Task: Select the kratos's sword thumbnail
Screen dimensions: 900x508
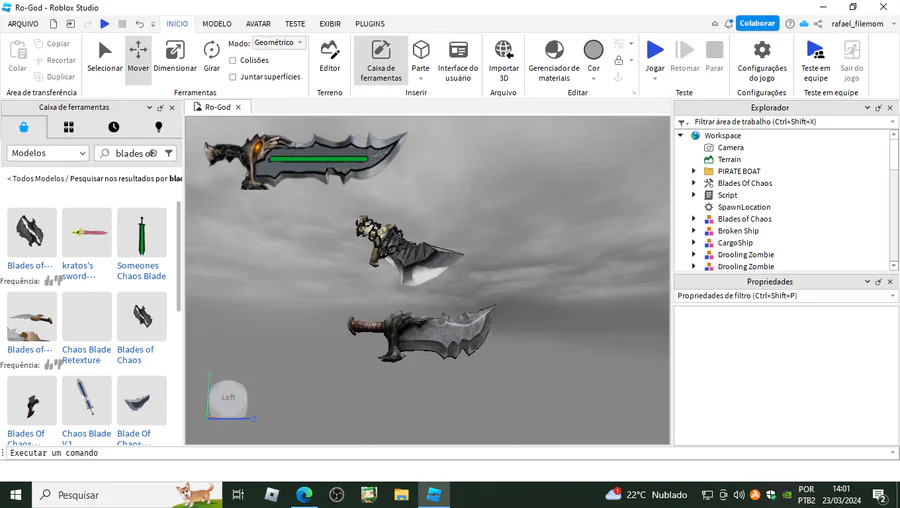Action: point(87,232)
